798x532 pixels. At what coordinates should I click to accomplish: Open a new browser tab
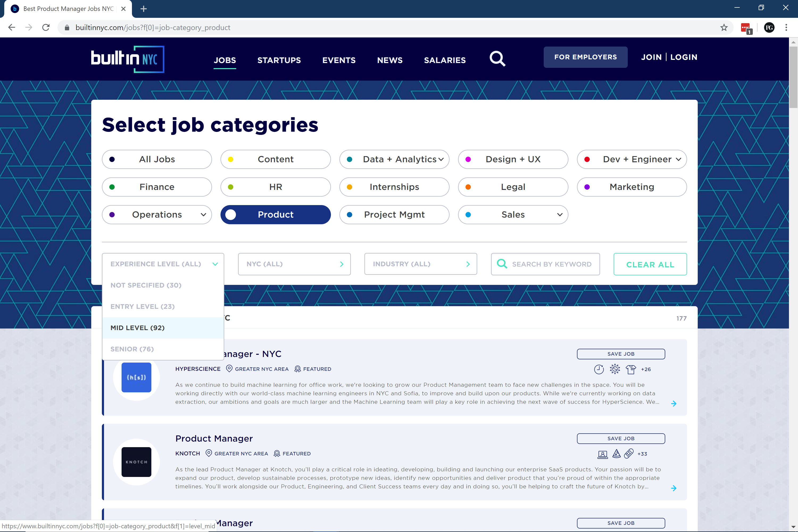point(143,9)
